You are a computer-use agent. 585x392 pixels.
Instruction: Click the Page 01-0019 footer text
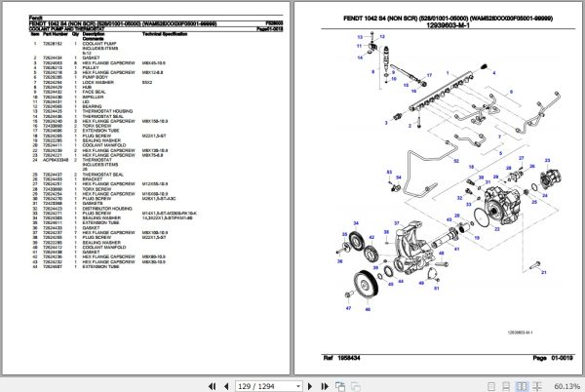click(x=553, y=358)
